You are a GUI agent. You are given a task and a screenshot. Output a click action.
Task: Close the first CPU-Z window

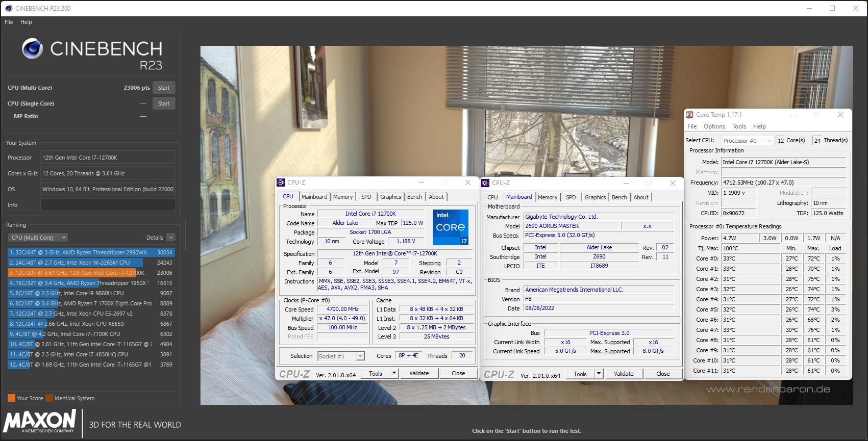point(468,183)
